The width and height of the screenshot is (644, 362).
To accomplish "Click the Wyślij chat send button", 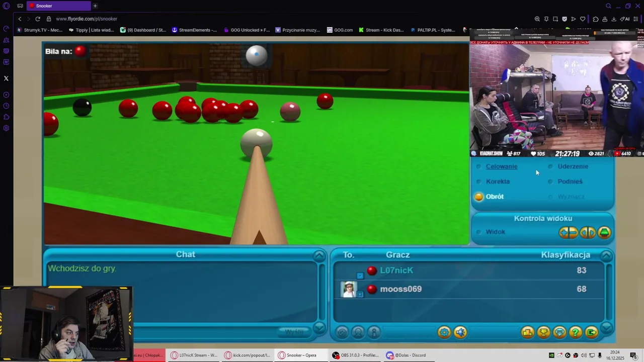I will point(294,332).
